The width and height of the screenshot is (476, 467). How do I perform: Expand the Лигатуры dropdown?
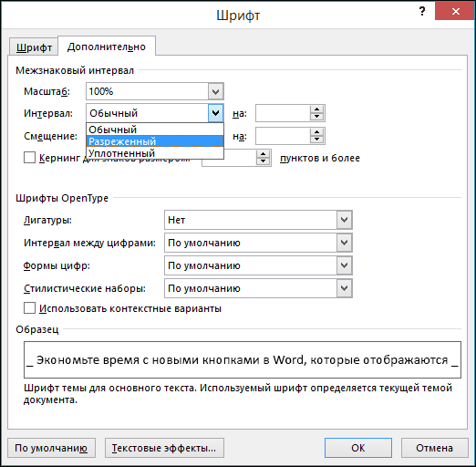(x=344, y=220)
